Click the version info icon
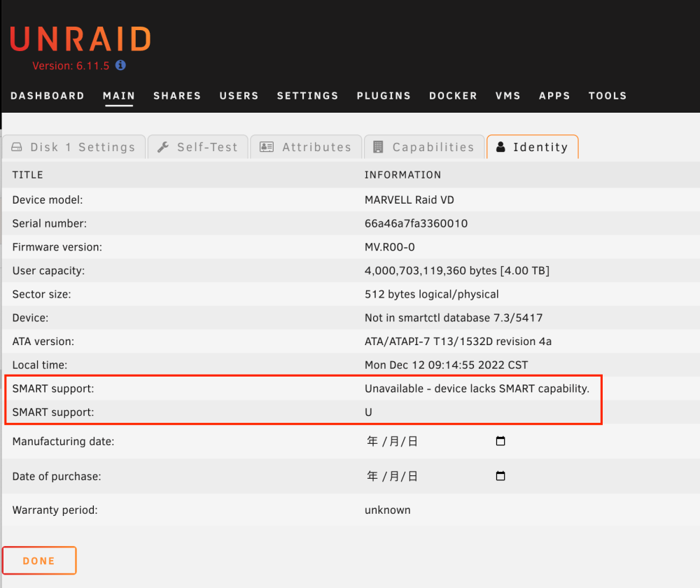 [x=120, y=65]
